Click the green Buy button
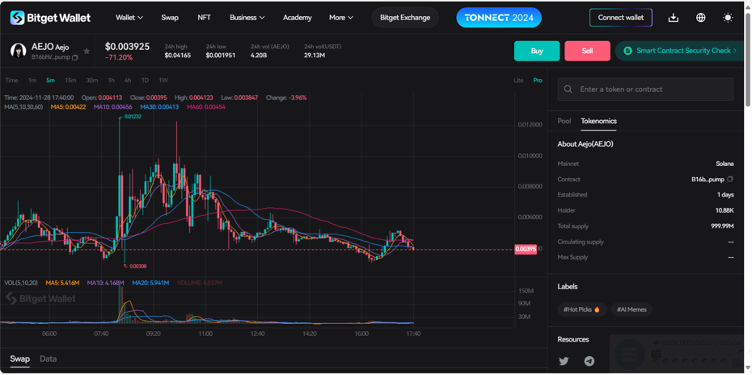This screenshot has height=375, width=755. [537, 51]
